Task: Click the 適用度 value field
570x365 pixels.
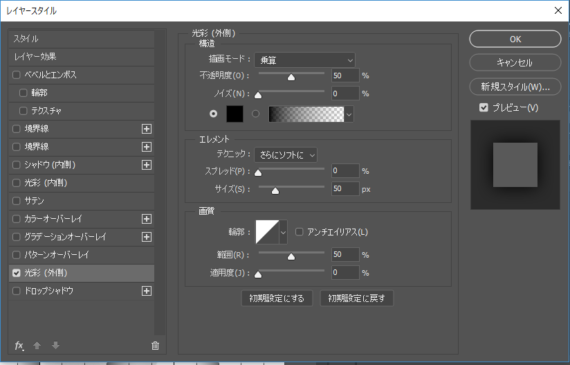Action: point(345,273)
